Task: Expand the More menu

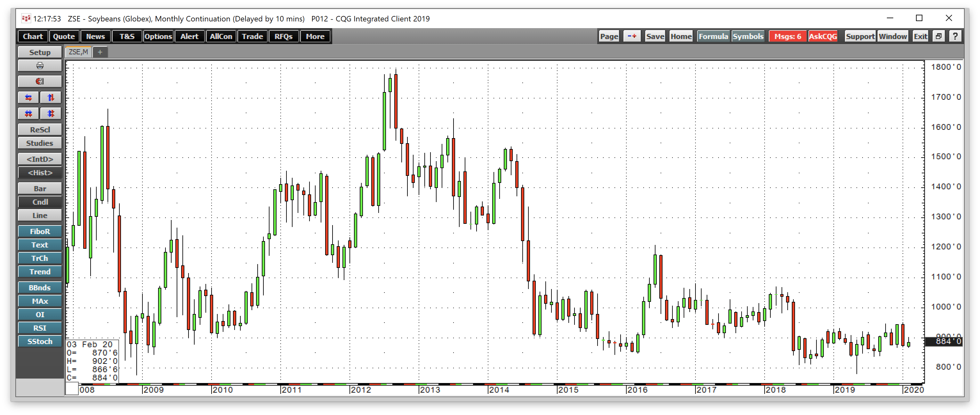Action: [x=315, y=36]
